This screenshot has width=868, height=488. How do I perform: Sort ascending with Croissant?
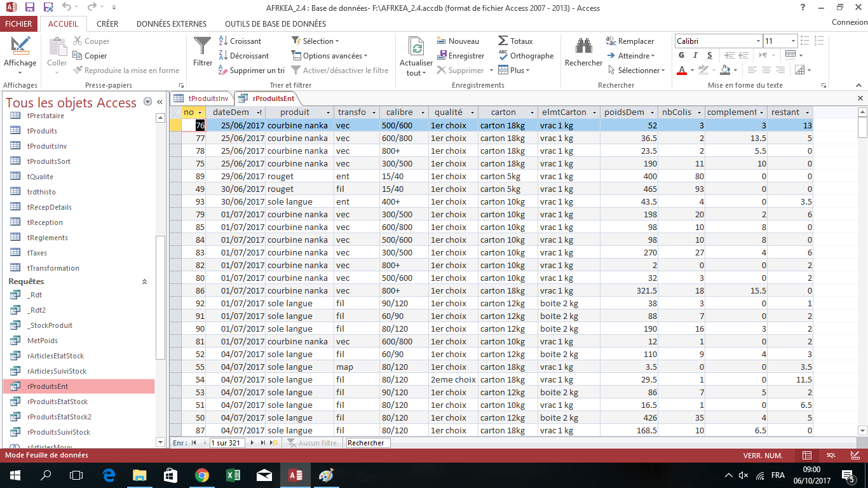(x=240, y=41)
